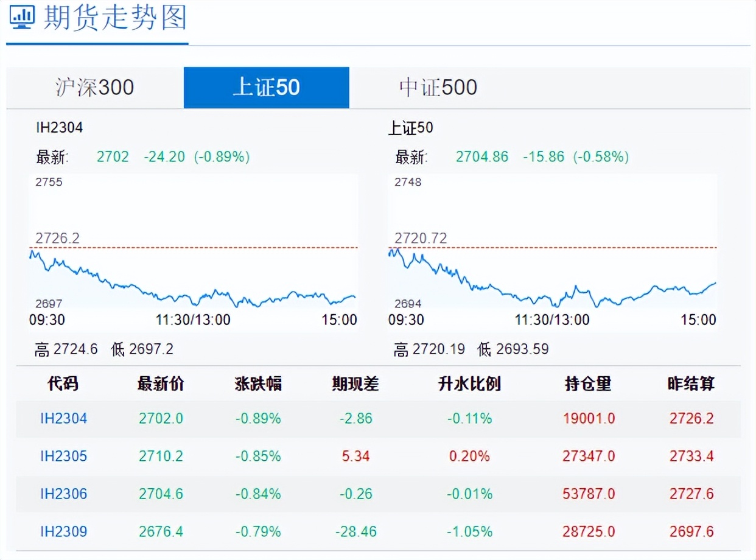Viewport: 756px width, 560px height.
Task: Click the 持仓里 column header
Action: [587, 384]
